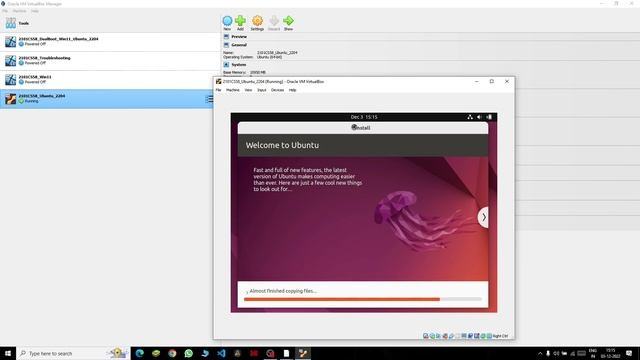Screen dimensions: 640x360
Task: Select the DualBoot_Win11_Ubuntu_2204 virtual machine
Action: [x=110, y=42]
